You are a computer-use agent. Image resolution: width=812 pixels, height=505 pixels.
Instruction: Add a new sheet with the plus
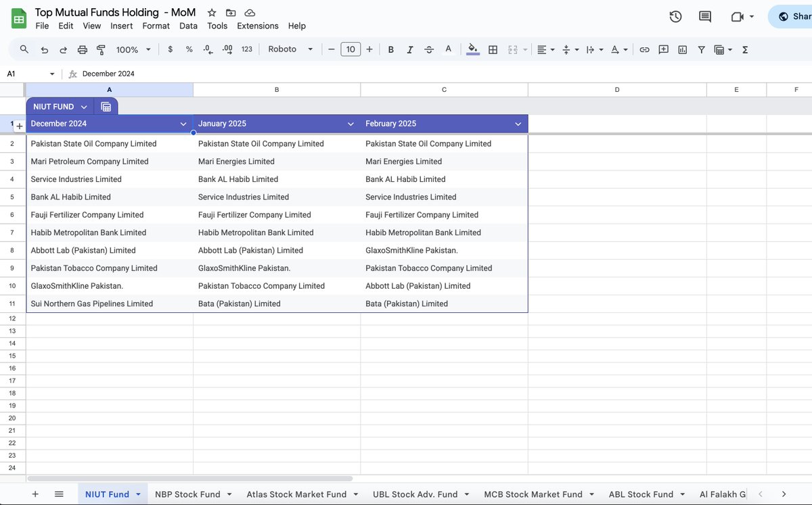pyautogui.click(x=35, y=494)
